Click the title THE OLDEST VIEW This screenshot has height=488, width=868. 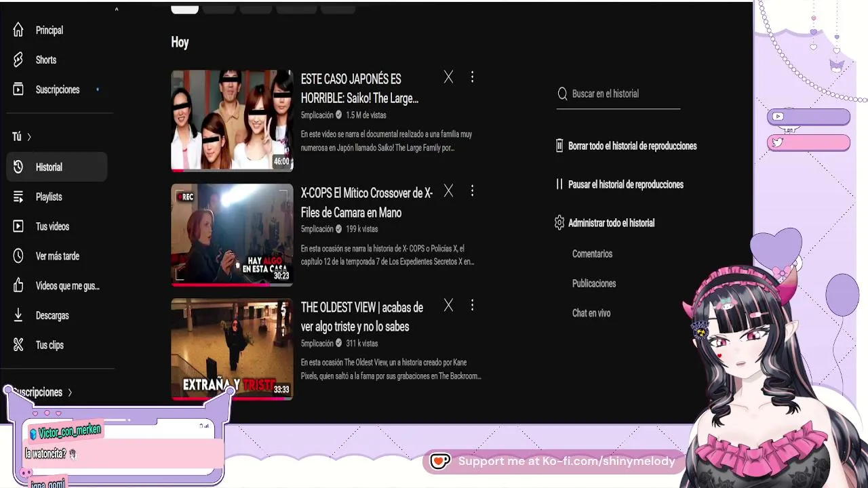(x=362, y=317)
